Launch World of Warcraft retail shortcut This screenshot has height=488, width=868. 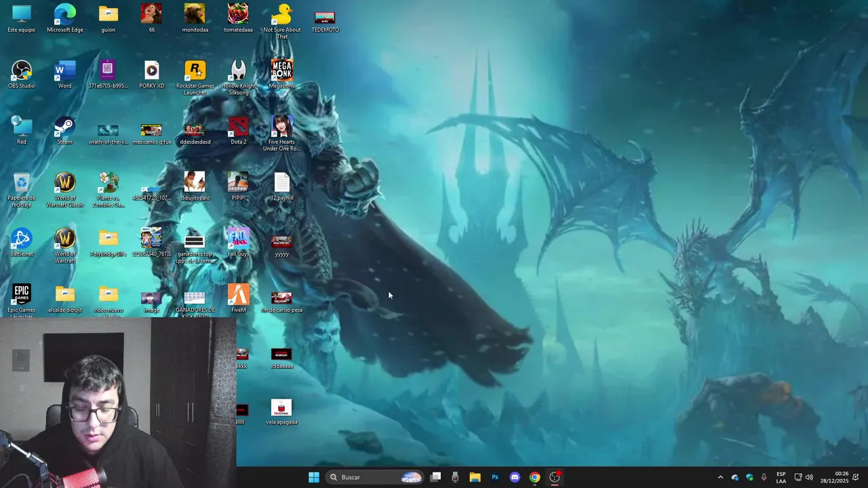pos(65,246)
